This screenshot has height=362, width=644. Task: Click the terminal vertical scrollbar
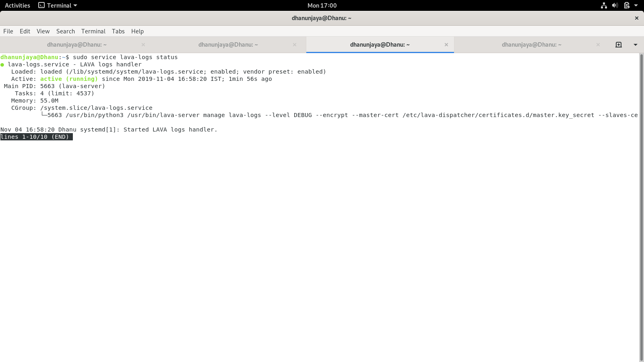click(641, 207)
